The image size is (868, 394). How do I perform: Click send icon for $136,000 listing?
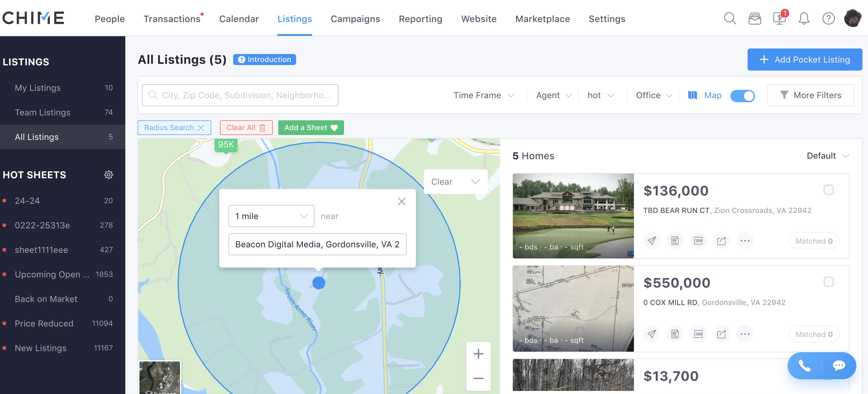(x=652, y=241)
